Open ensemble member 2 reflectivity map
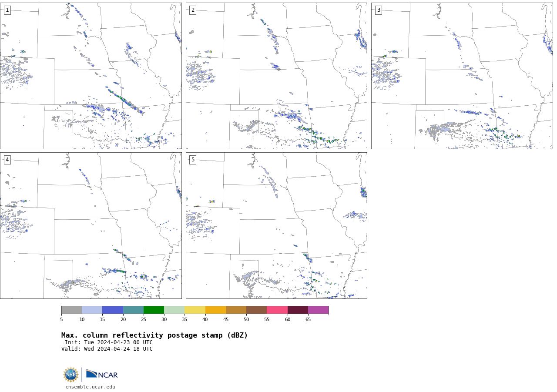The height and width of the screenshot is (392, 557). point(276,76)
